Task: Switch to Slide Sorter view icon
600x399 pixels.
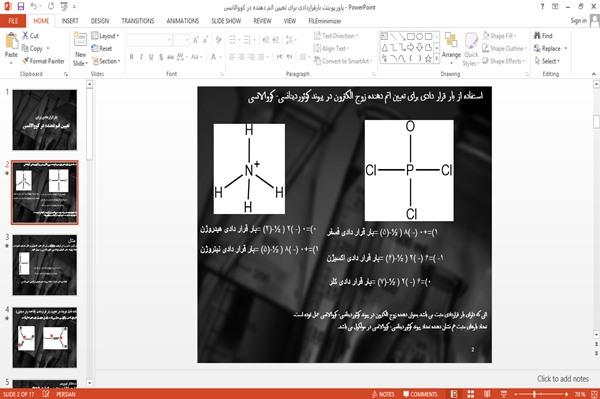Action: click(x=471, y=394)
